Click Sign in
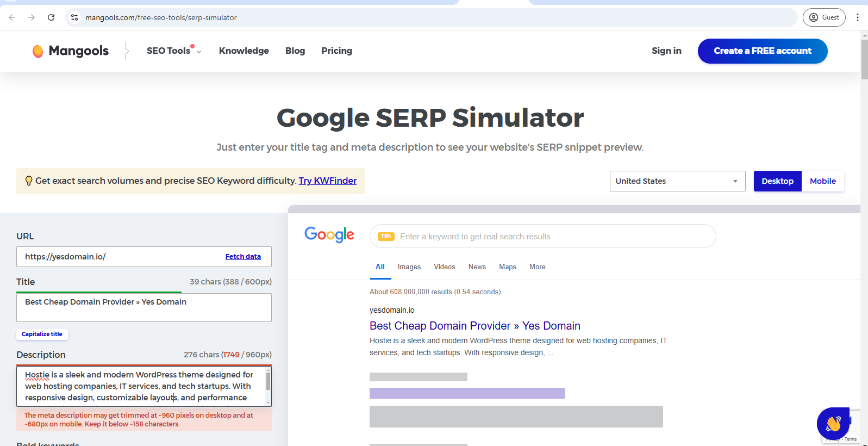The width and height of the screenshot is (868, 446). click(x=666, y=51)
